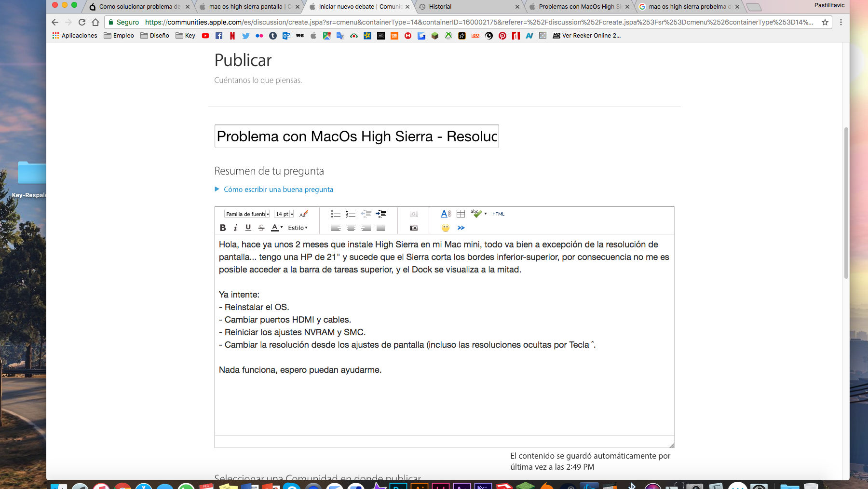Click the page vertical scrollbar thumb
The width and height of the screenshot is (868, 489).
pos(846,203)
